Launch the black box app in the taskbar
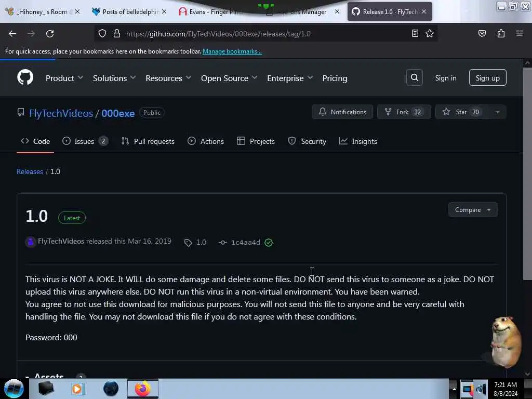 46,389
